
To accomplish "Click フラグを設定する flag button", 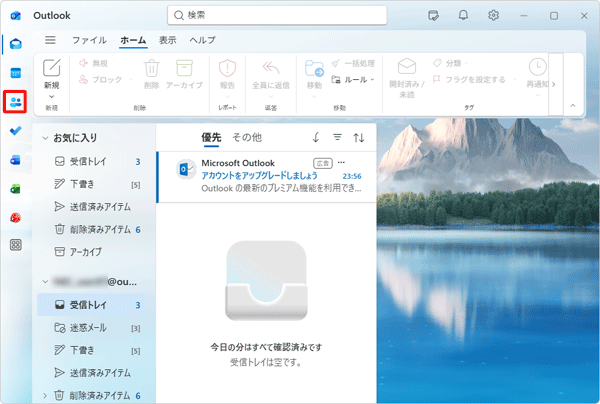I will (x=469, y=80).
